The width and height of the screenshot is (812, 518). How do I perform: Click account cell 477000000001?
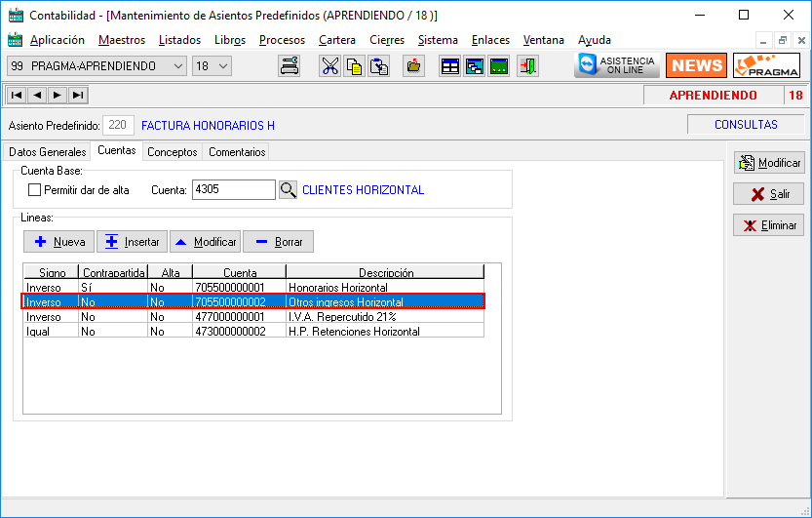pyautogui.click(x=239, y=316)
